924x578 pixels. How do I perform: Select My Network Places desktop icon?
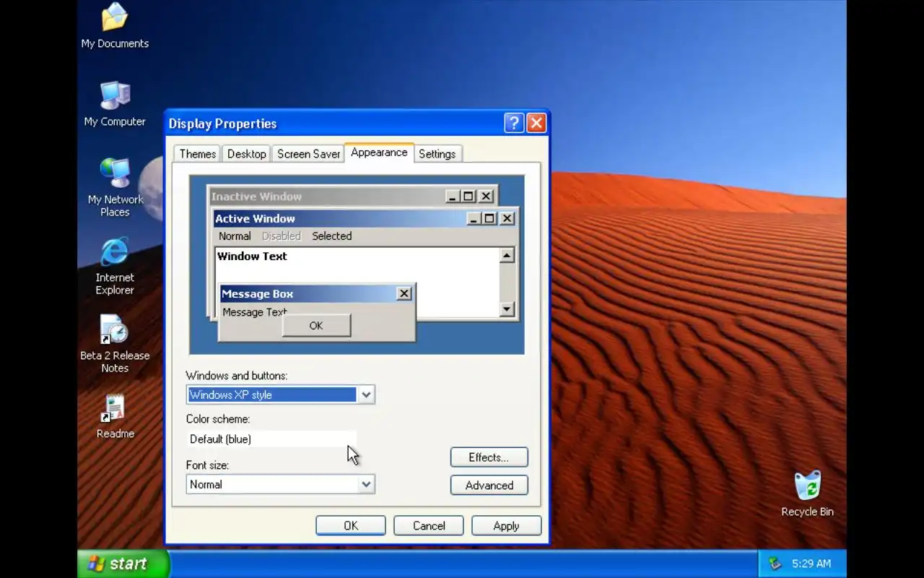(115, 187)
